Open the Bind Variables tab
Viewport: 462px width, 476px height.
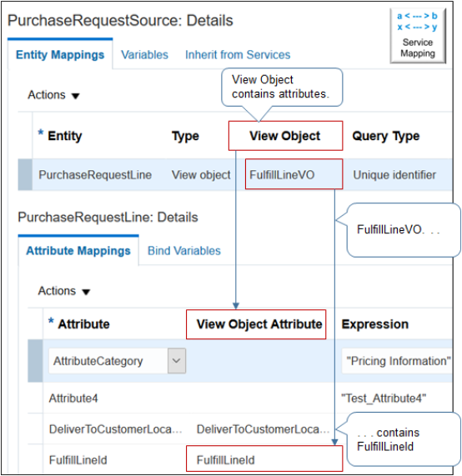point(184,251)
